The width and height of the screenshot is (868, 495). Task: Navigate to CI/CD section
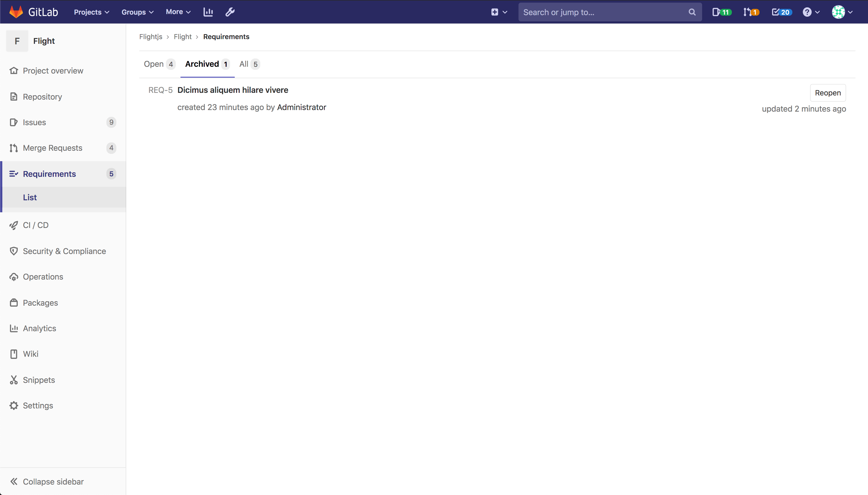36,225
